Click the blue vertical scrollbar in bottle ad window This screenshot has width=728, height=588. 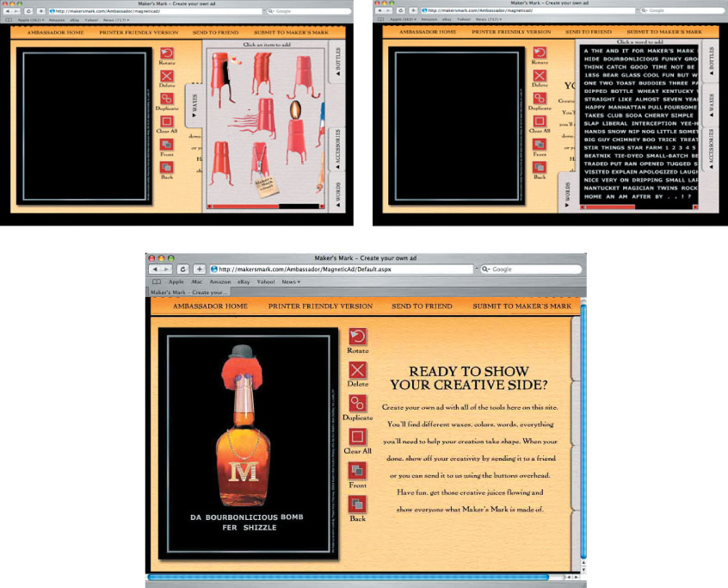click(583, 431)
